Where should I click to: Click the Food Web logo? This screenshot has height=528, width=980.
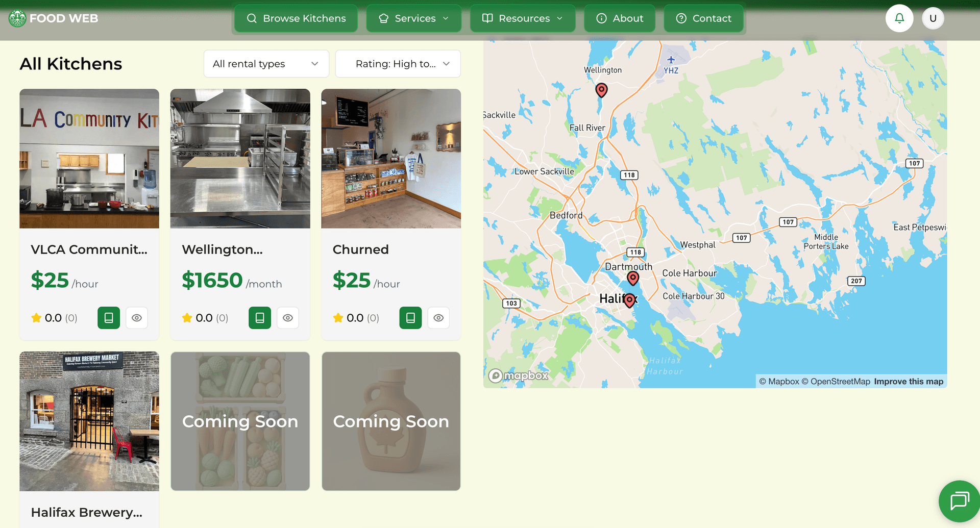pyautogui.click(x=53, y=18)
